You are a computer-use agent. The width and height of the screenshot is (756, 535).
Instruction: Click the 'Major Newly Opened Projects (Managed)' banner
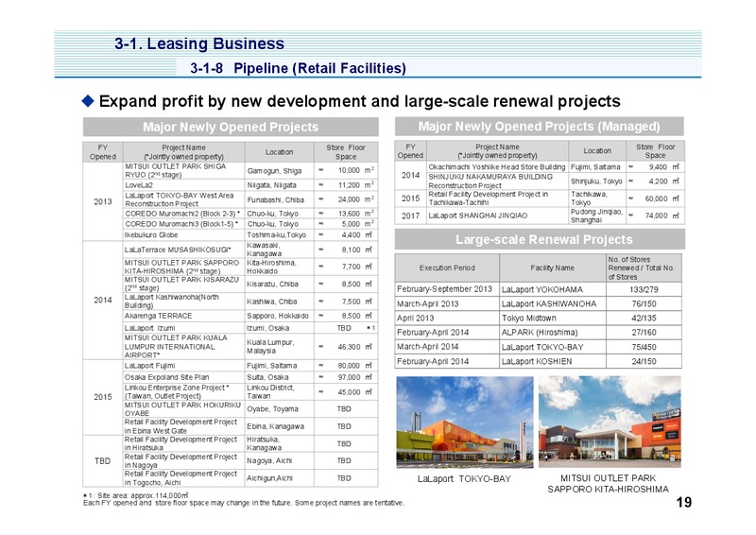click(x=539, y=127)
